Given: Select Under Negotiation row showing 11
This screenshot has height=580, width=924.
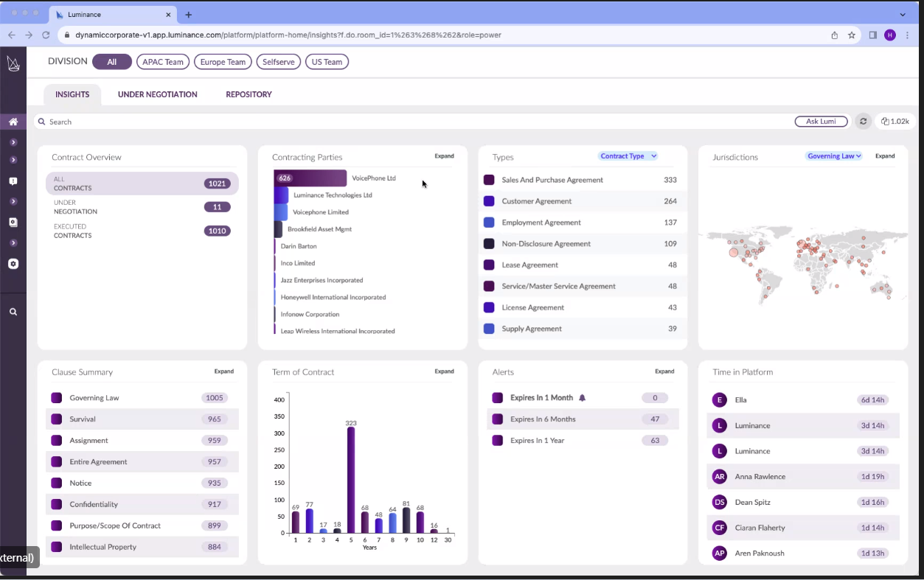Looking at the screenshot, I should [142, 207].
